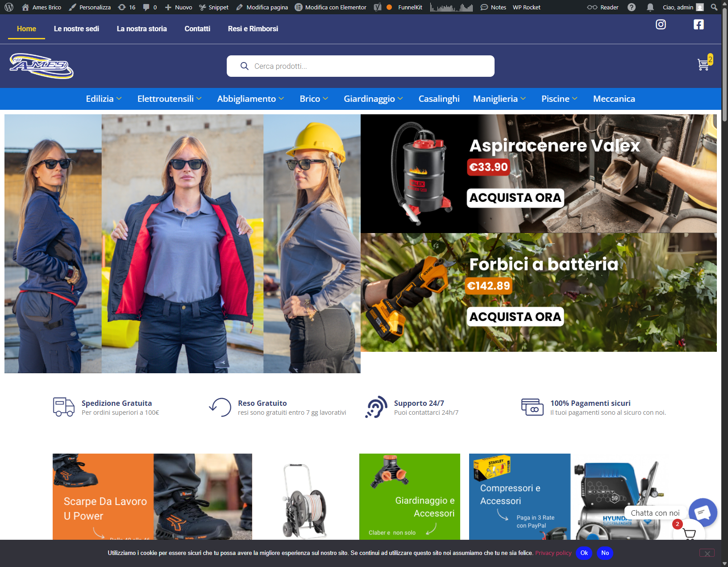The image size is (728, 567).
Task: Go to Le nostre sedi page
Action: point(76,29)
